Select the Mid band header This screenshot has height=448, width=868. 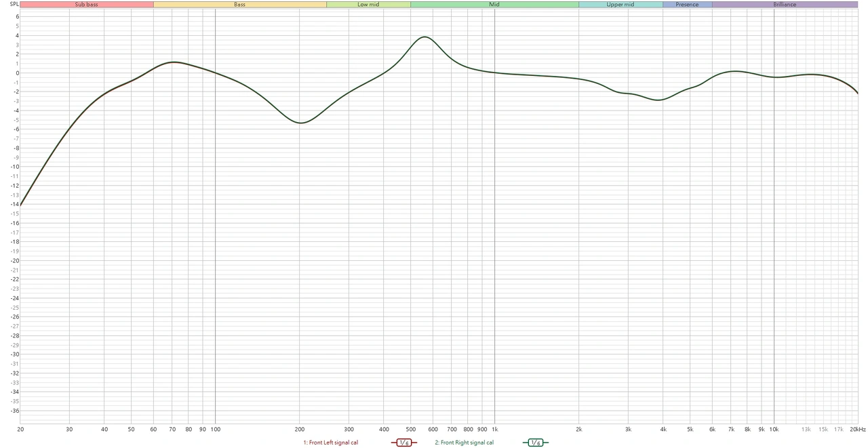[494, 4]
